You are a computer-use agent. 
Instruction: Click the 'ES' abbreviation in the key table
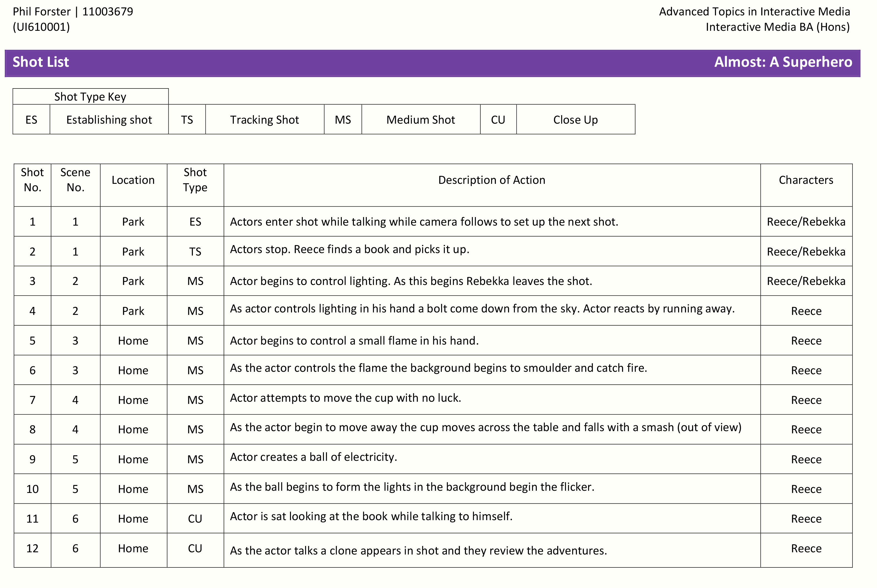(x=31, y=120)
